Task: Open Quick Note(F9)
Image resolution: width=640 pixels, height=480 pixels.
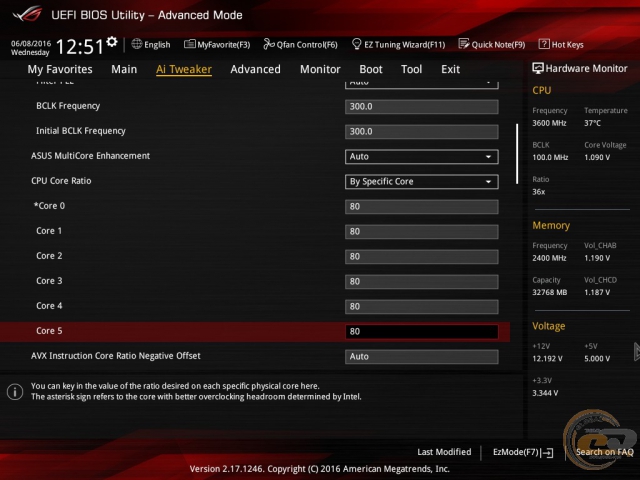Action: [492, 44]
